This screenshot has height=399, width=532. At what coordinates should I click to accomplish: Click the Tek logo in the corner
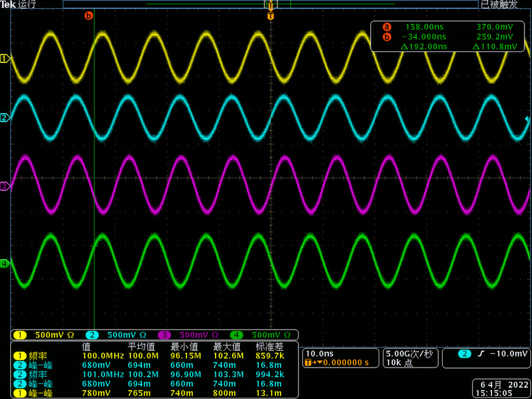pos(8,5)
